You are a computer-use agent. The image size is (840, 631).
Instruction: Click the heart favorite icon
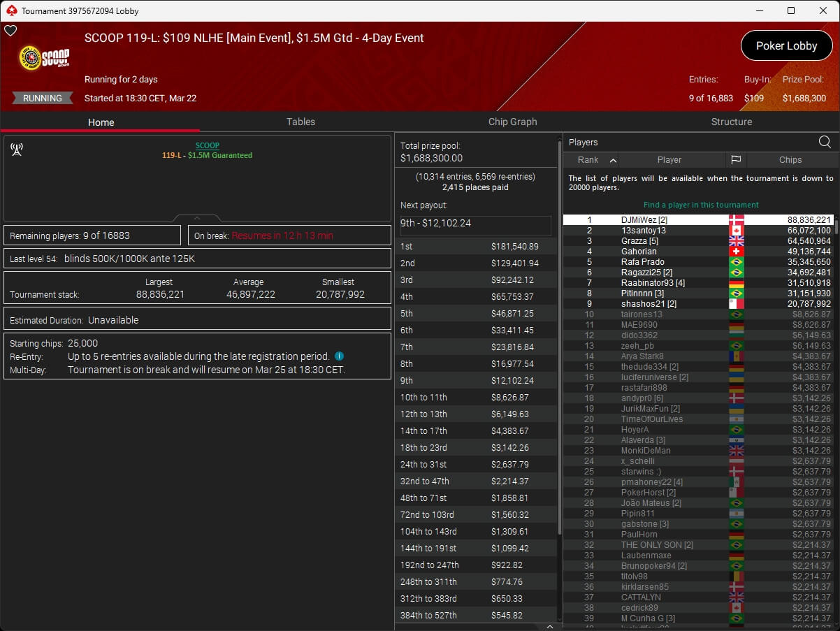(10, 31)
